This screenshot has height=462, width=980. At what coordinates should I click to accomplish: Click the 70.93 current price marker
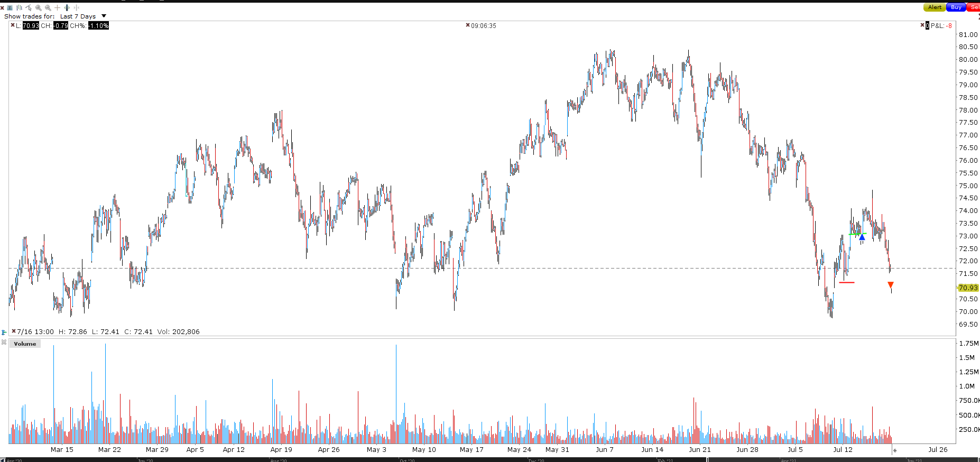pyautogui.click(x=968, y=288)
